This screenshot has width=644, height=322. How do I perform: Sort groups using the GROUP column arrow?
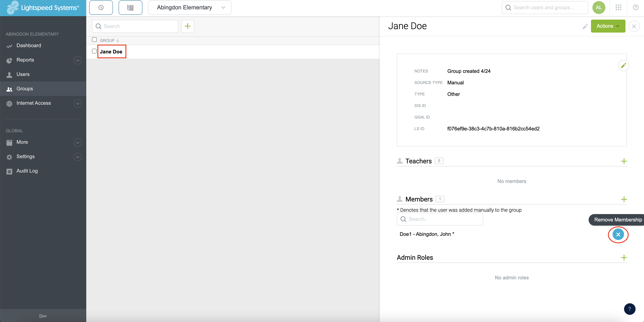[x=118, y=40]
